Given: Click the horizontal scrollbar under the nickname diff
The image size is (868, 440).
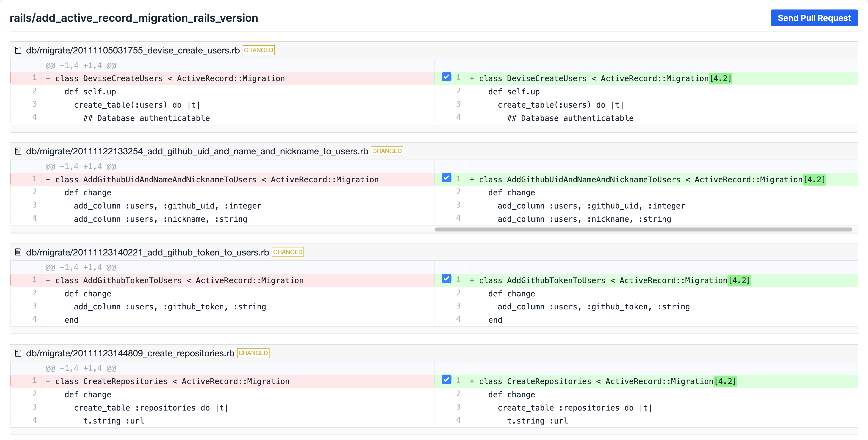Looking at the screenshot, I should [643, 229].
